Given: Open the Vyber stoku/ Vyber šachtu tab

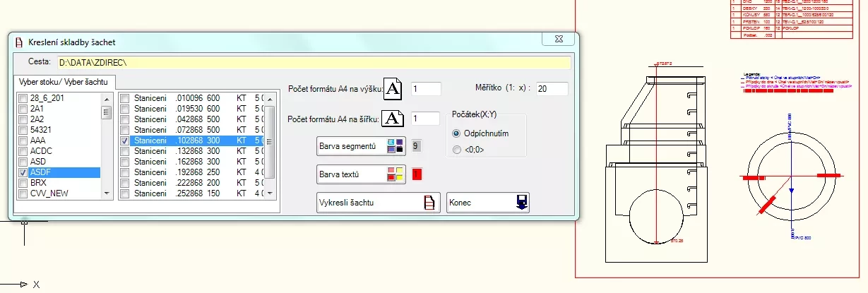Looking at the screenshot, I should click(64, 83).
